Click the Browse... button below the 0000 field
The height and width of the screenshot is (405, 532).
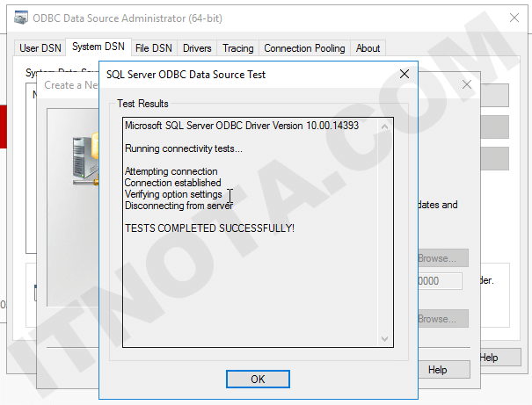437,318
